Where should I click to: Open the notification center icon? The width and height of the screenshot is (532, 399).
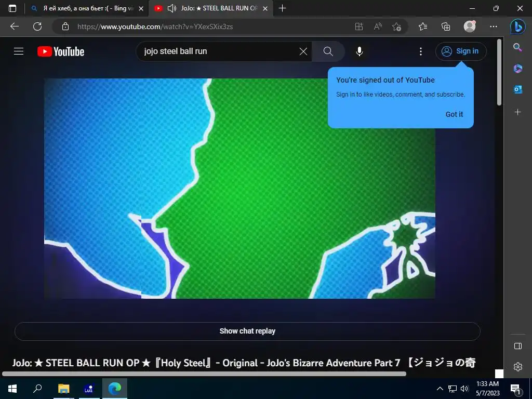tap(515, 389)
